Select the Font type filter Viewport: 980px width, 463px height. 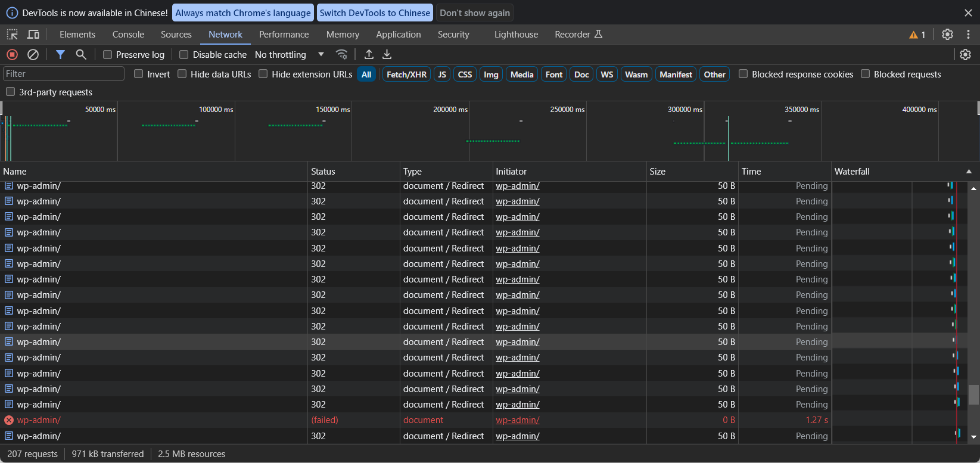[x=554, y=74]
